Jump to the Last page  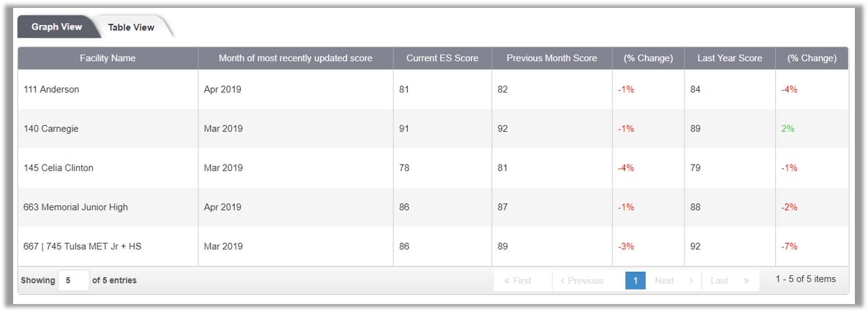(729, 280)
